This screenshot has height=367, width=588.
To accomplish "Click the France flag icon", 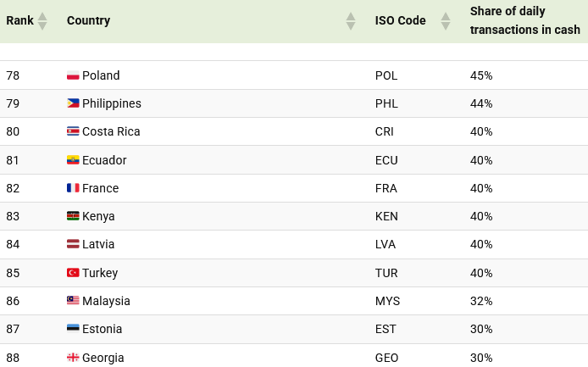I will tap(73, 188).
